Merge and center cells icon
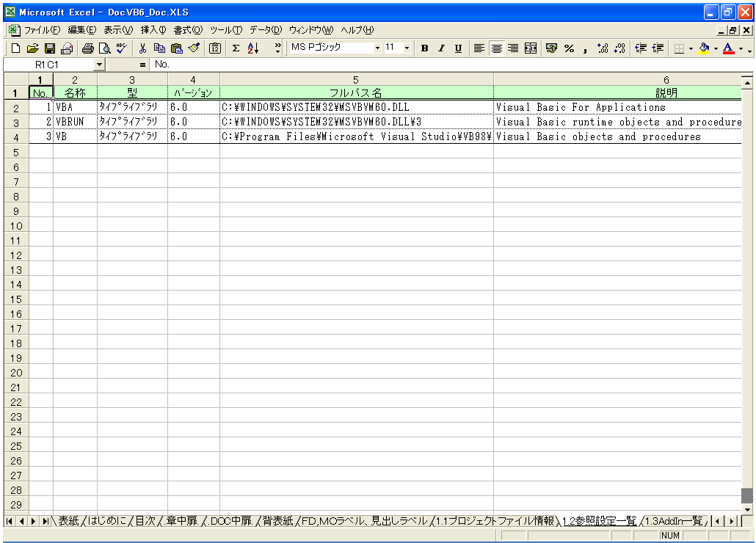 tap(531, 48)
